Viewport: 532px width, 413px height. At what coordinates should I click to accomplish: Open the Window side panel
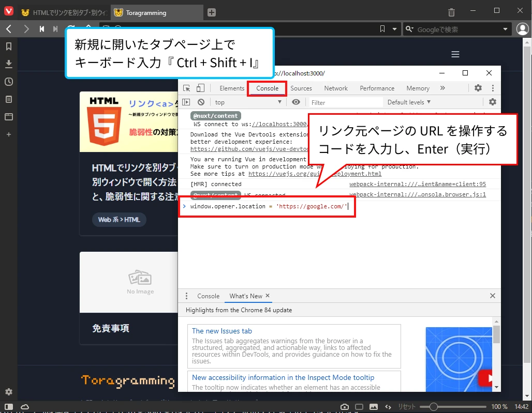(9, 117)
